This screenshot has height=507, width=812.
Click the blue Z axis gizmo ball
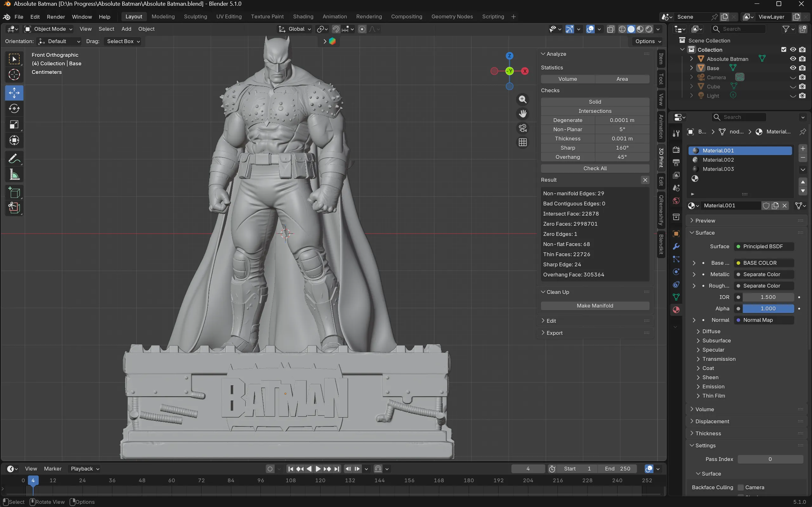coord(509,56)
